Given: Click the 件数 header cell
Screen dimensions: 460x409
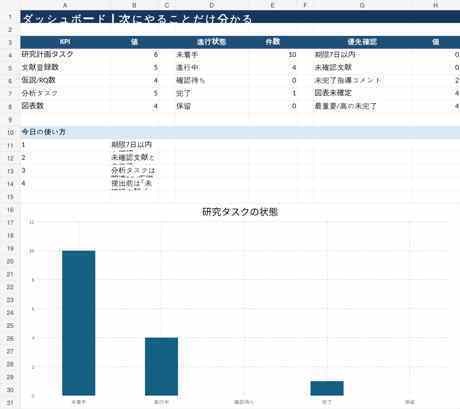Looking at the screenshot, I should pos(273,42).
